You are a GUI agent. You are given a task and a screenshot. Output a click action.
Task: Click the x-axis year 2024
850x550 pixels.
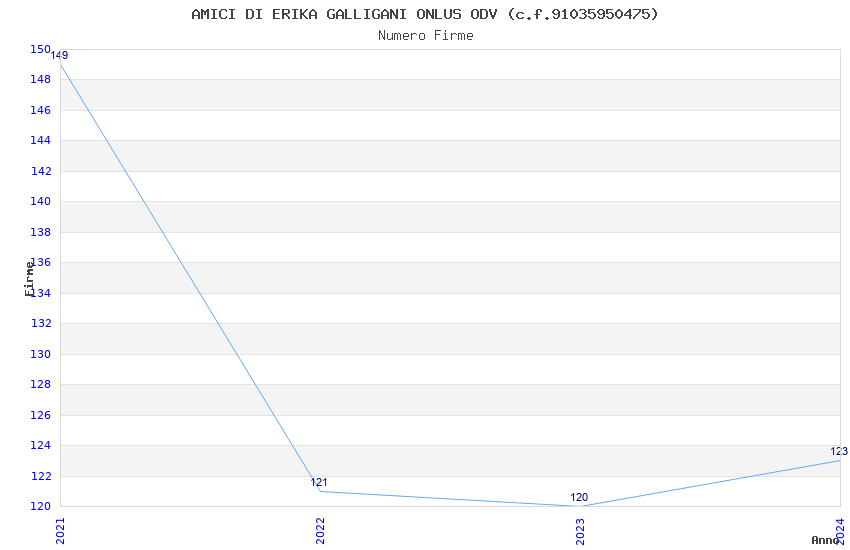[x=840, y=531]
